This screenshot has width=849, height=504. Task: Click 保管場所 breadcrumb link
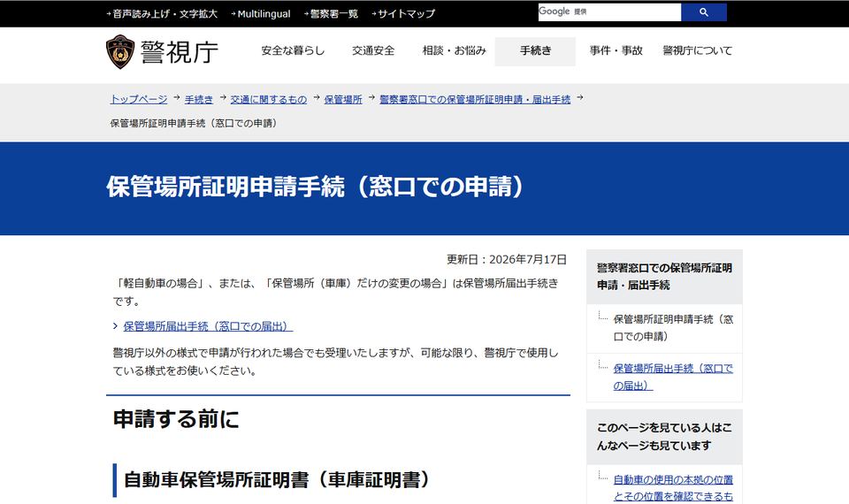pos(343,99)
